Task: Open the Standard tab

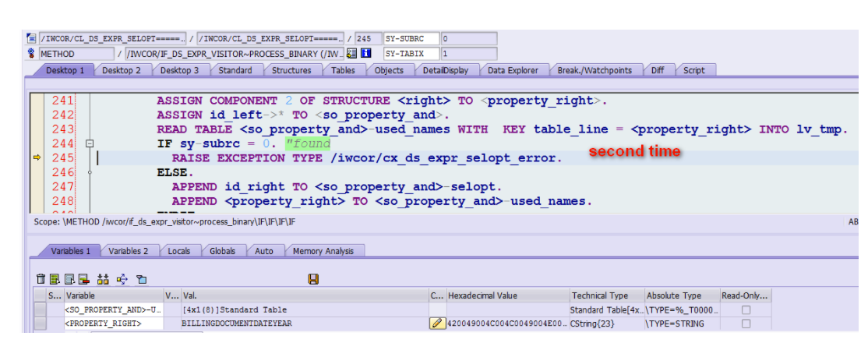Action: click(235, 70)
